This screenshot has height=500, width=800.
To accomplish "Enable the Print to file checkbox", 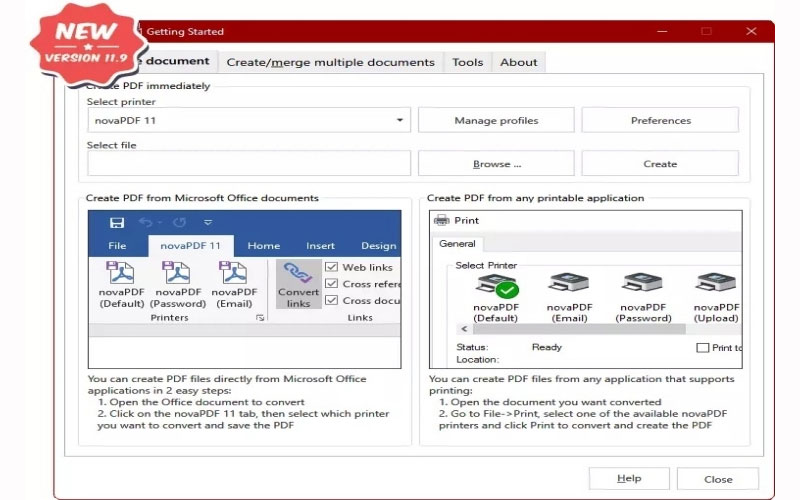I will [703, 347].
